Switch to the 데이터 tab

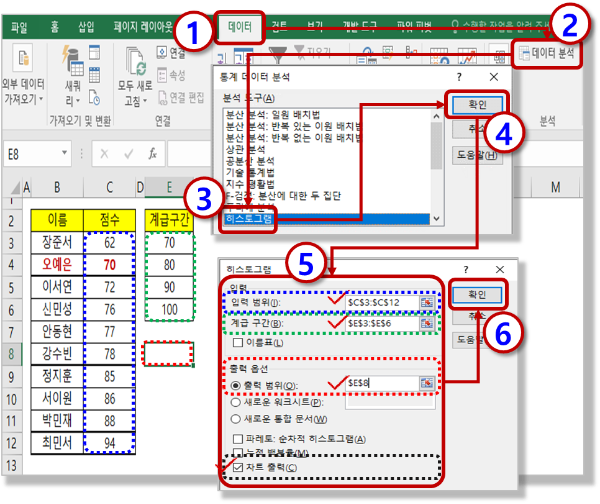click(240, 27)
